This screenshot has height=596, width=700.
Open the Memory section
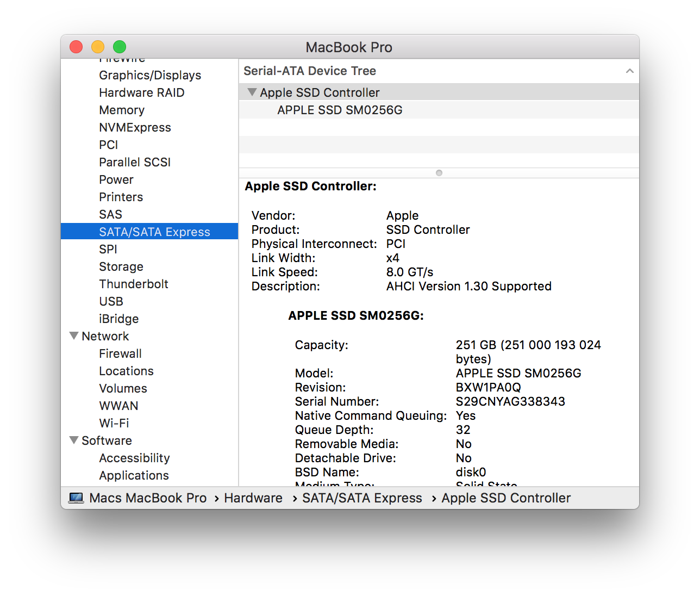(x=122, y=110)
